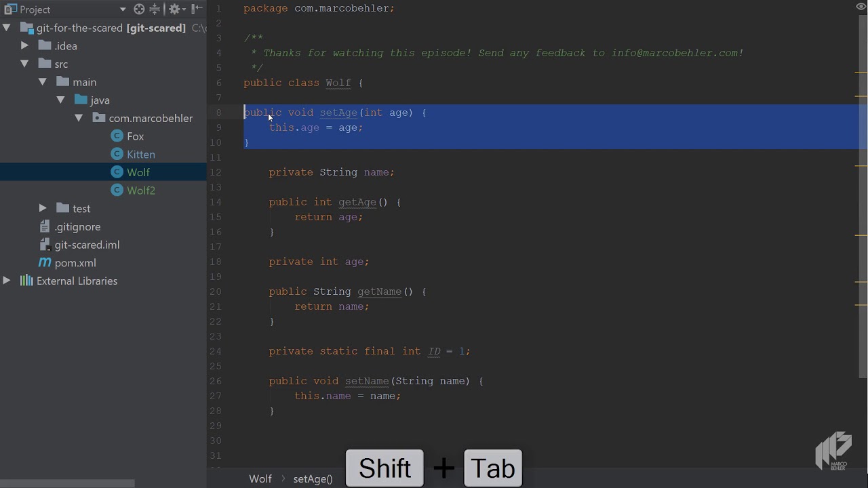Screen dimensions: 868x488
Task: Expand the External Libraries arrow
Action: 7,281
